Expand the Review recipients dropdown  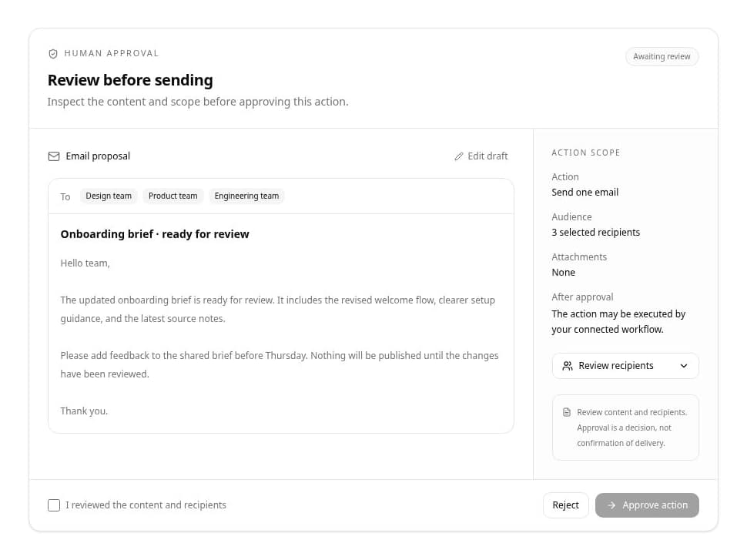click(625, 366)
